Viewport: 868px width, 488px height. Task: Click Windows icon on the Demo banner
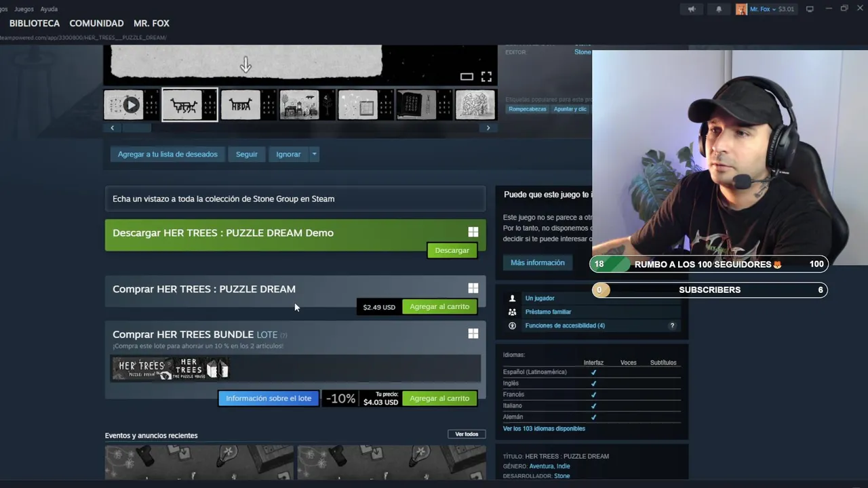click(473, 232)
